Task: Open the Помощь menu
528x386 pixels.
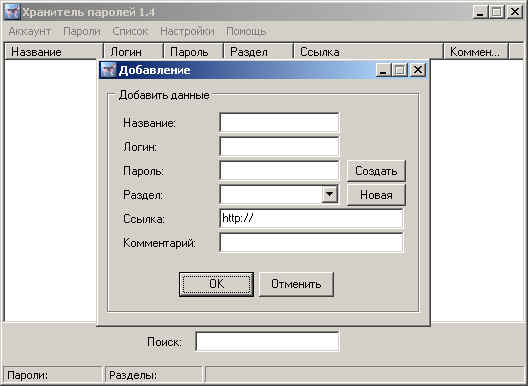Action: tap(246, 31)
